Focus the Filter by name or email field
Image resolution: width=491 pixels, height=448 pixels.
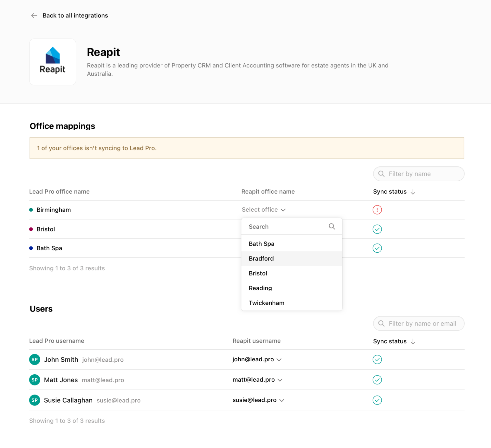click(422, 324)
